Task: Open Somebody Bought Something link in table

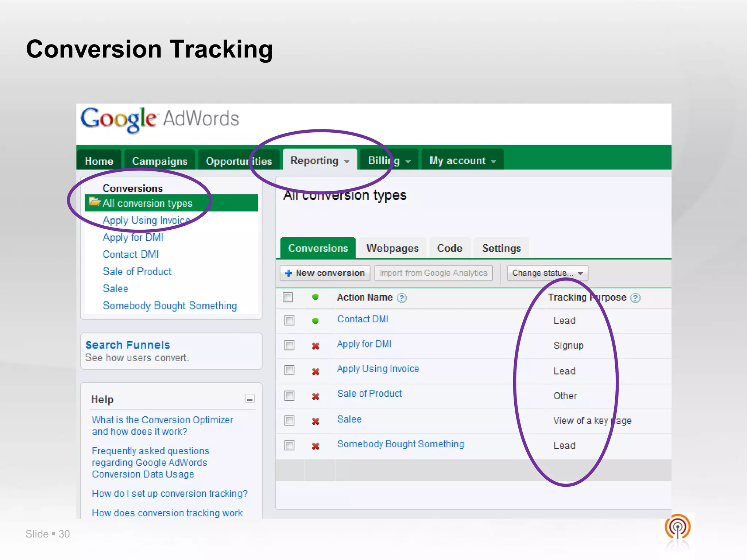Action: coord(400,444)
